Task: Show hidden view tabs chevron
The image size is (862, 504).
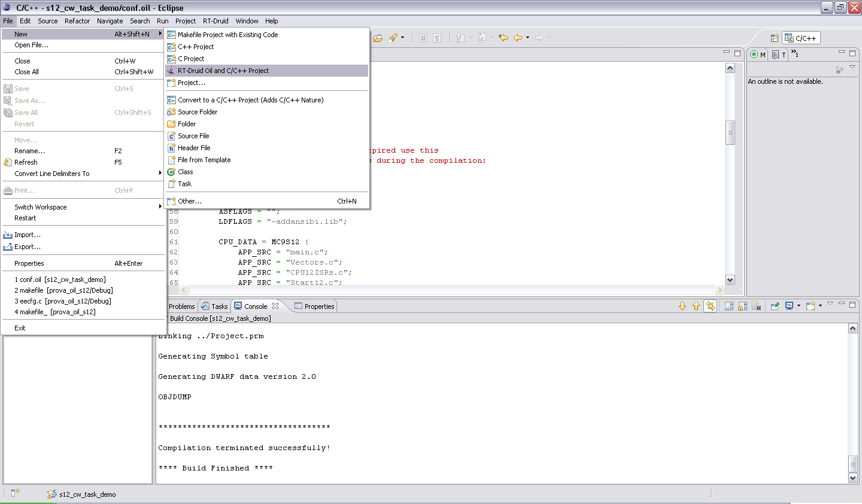Action: click(794, 53)
